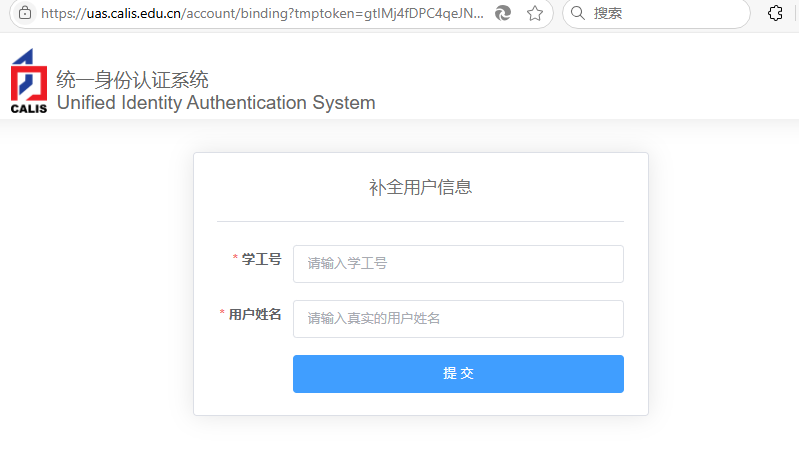Click the site security lock icon
This screenshot has height=466, width=799.
pyautogui.click(x=25, y=13)
